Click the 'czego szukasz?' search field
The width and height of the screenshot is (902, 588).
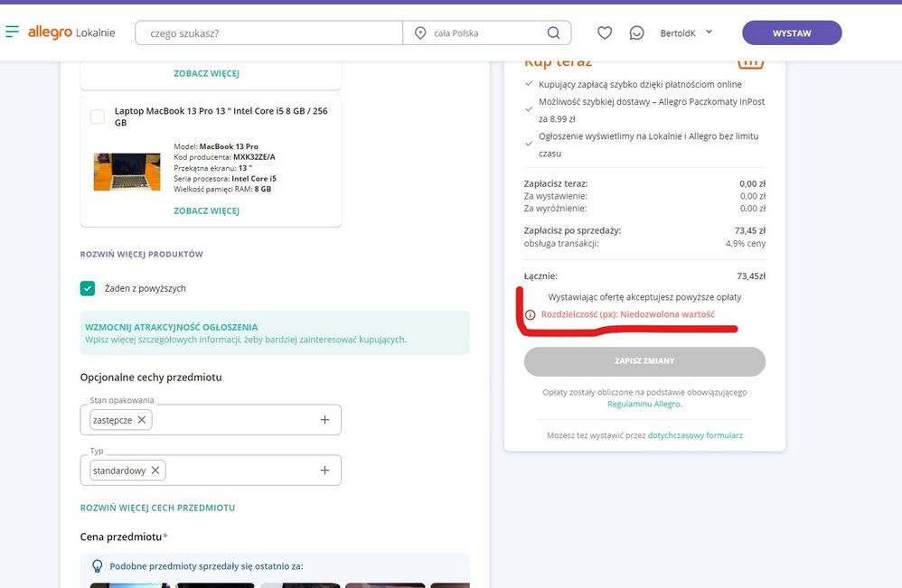point(269,33)
